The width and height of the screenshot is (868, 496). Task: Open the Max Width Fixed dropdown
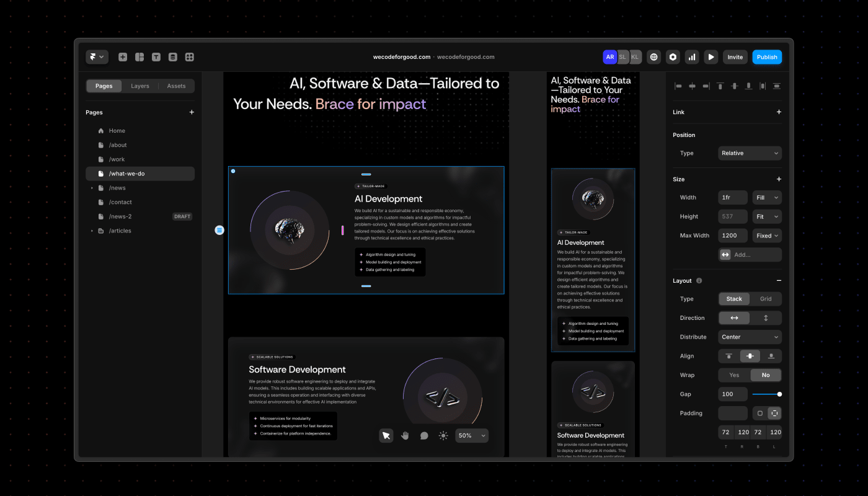[767, 236]
